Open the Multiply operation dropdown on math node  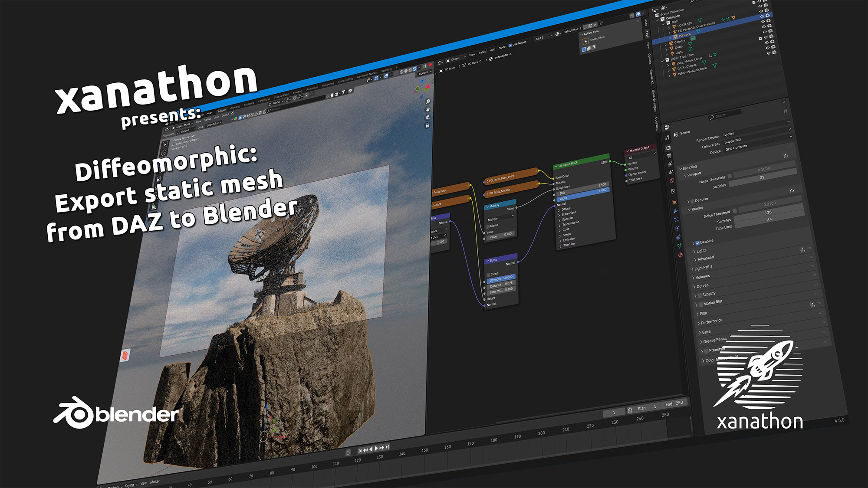coord(501,217)
